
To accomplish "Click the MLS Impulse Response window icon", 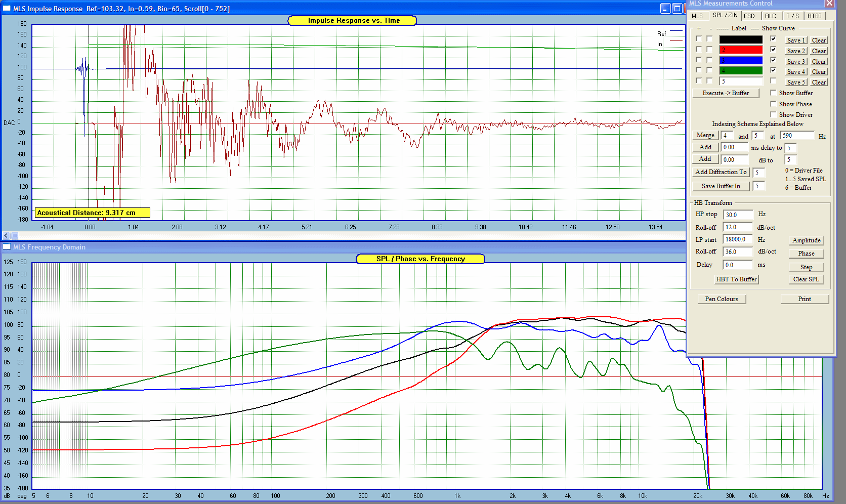I will point(7,8).
